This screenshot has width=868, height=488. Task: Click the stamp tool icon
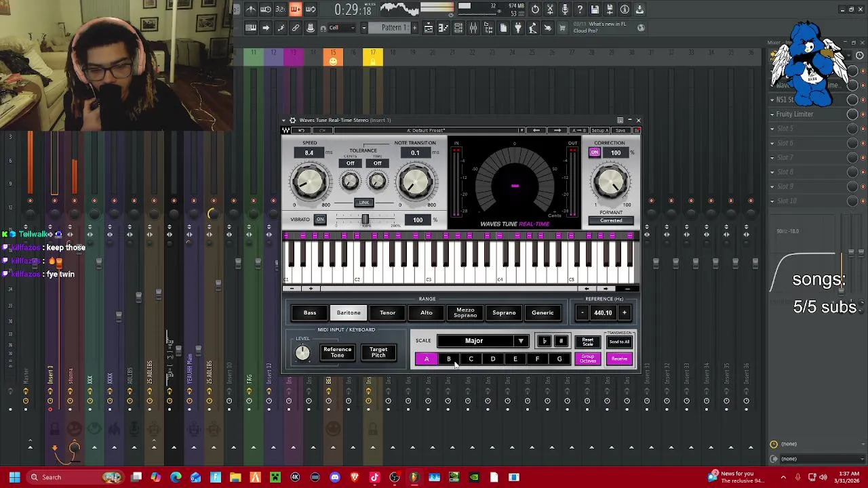tap(311, 28)
